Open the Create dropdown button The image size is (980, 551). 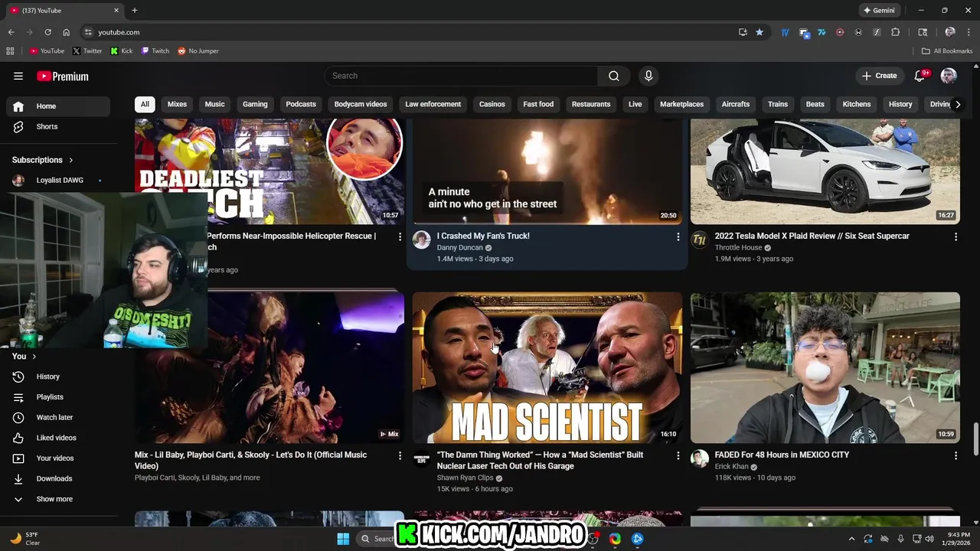click(879, 76)
